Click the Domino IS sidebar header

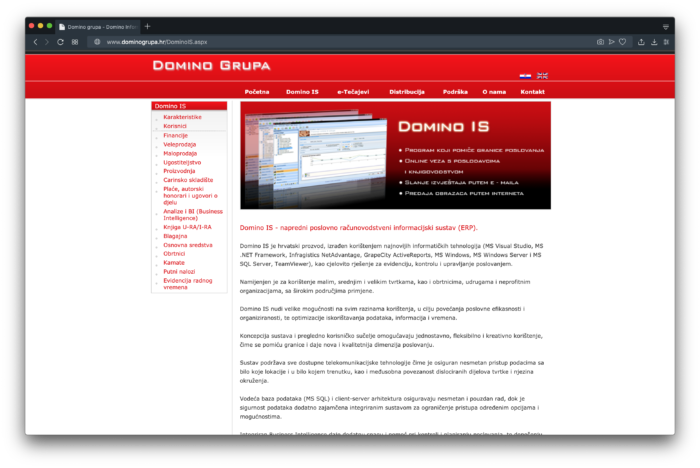(x=189, y=106)
